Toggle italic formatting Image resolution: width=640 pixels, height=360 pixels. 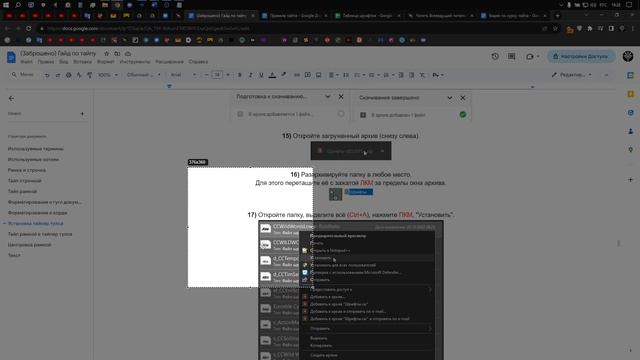pyautogui.click(x=250, y=75)
